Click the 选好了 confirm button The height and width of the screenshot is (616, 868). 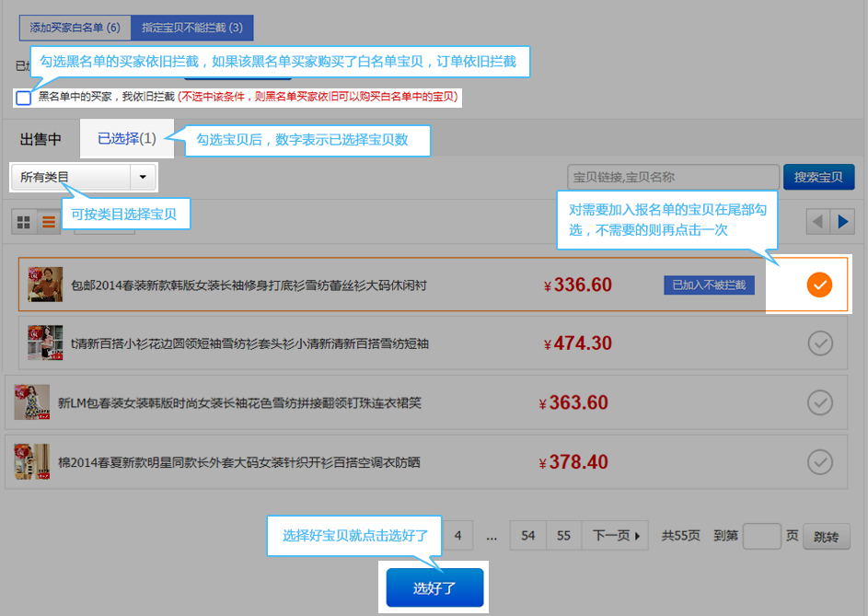(434, 587)
